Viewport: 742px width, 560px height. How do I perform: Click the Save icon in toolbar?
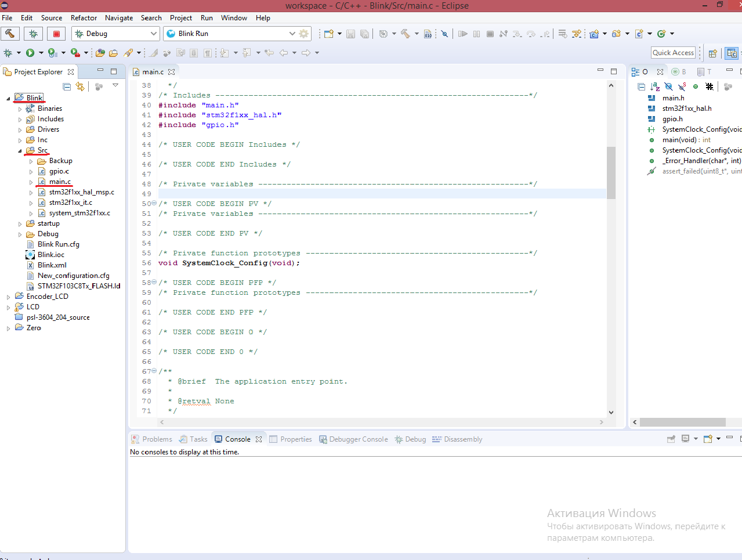pyautogui.click(x=350, y=34)
